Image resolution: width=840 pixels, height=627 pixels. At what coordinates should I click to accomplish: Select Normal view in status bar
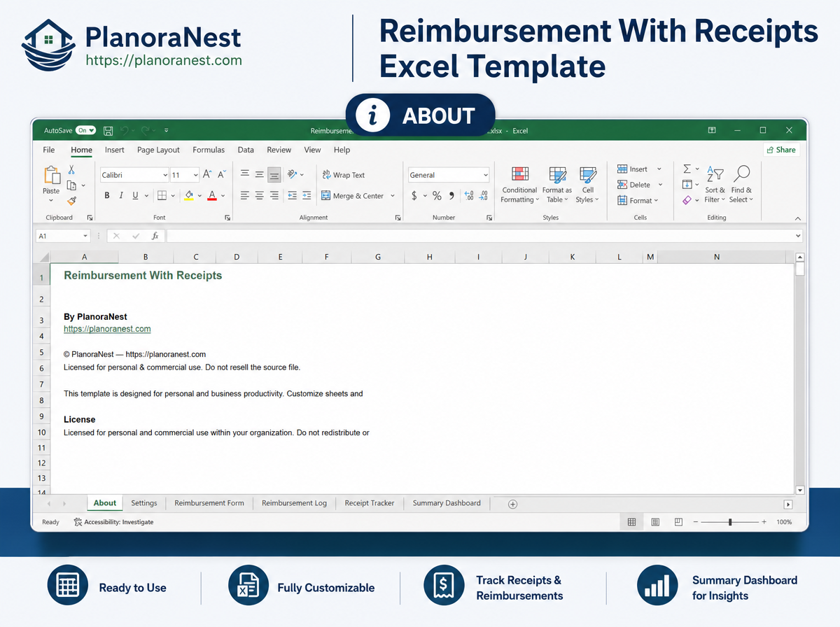[631, 522]
